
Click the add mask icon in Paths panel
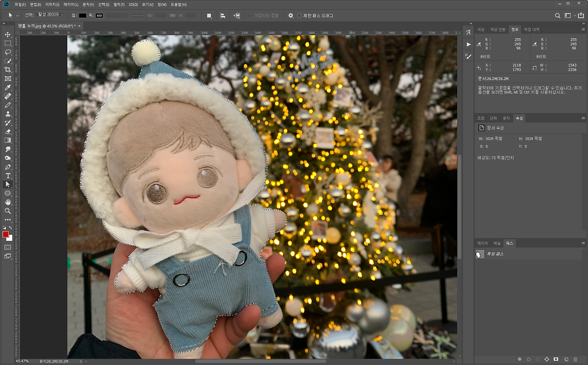[556, 359]
